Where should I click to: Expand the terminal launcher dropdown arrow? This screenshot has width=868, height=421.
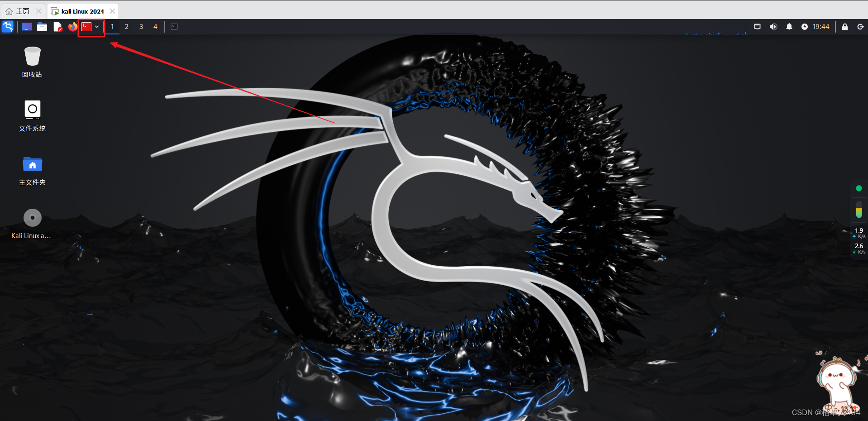tap(97, 27)
